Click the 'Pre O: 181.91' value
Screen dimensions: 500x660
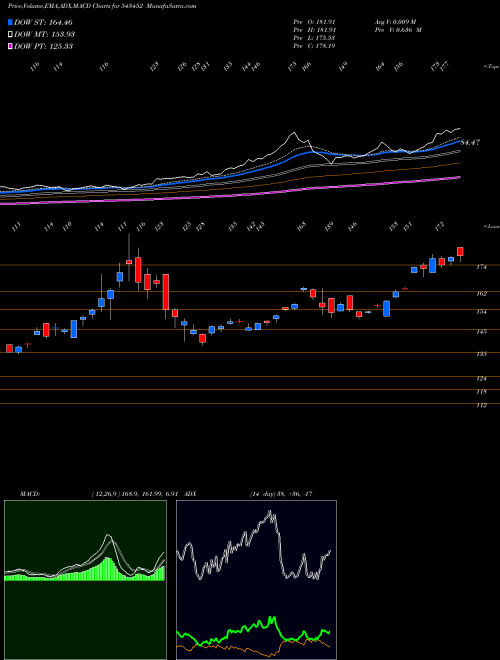coord(314,22)
